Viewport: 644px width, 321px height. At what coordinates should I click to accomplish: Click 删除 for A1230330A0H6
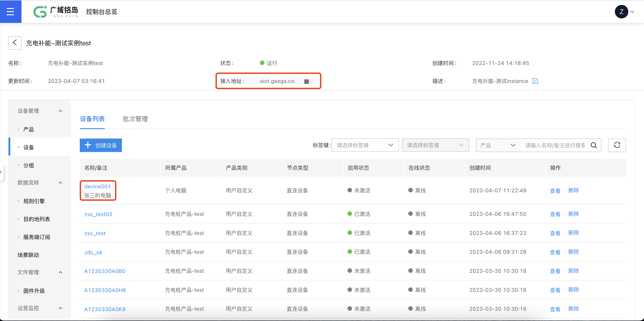[x=573, y=290]
